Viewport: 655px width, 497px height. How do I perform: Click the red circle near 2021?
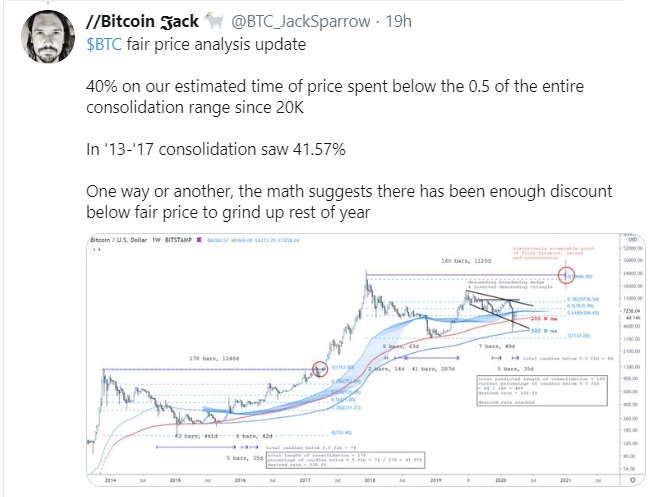click(x=567, y=275)
